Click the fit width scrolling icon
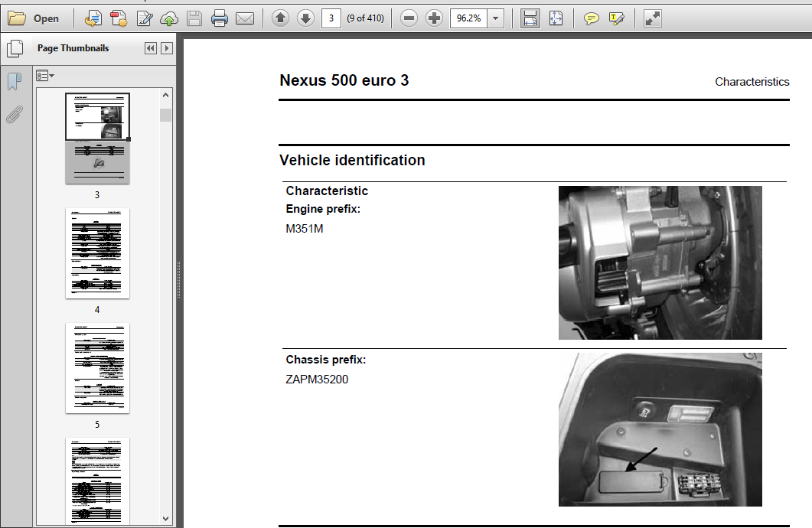 530,18
